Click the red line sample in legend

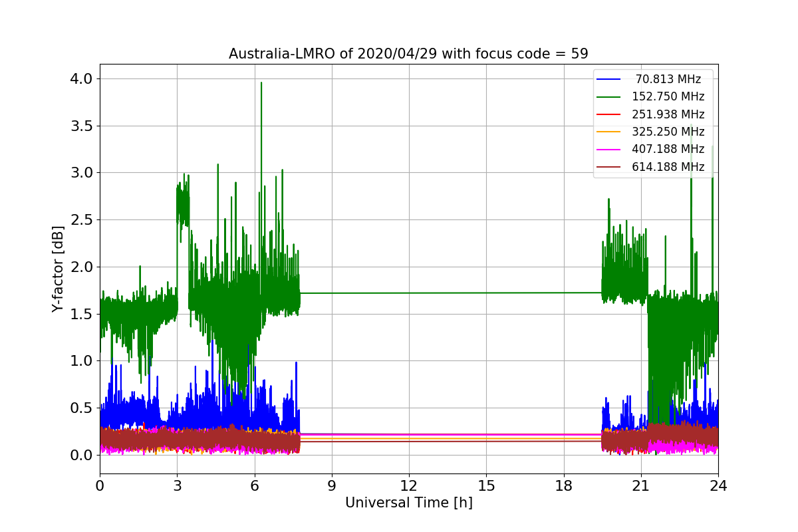pyautogui.click(x=609, y=114)
